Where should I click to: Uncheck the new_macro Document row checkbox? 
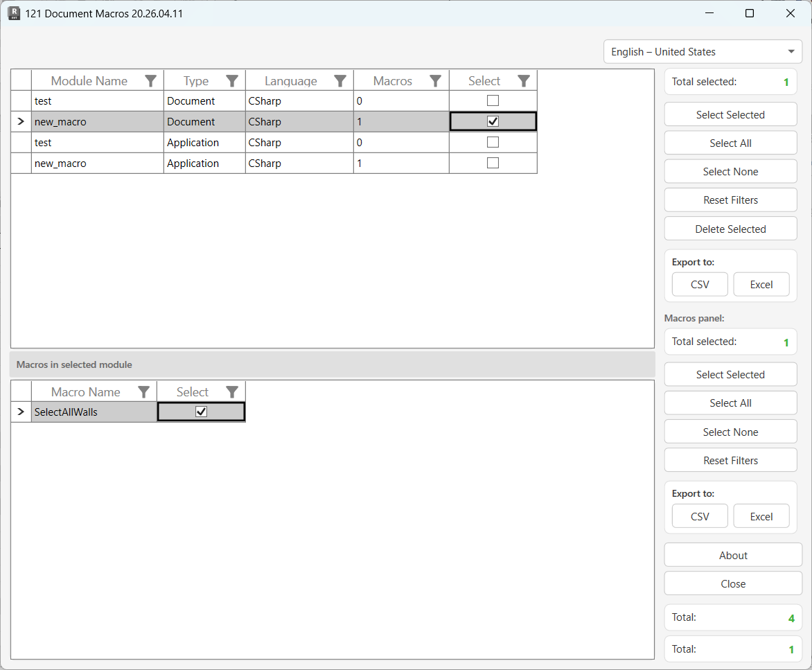tap(493, 121)
